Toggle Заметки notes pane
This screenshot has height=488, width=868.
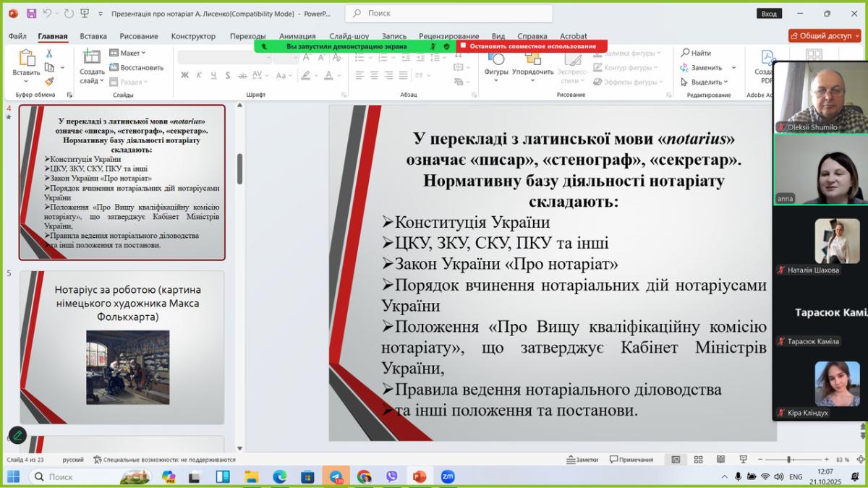(x=582, y=460)
